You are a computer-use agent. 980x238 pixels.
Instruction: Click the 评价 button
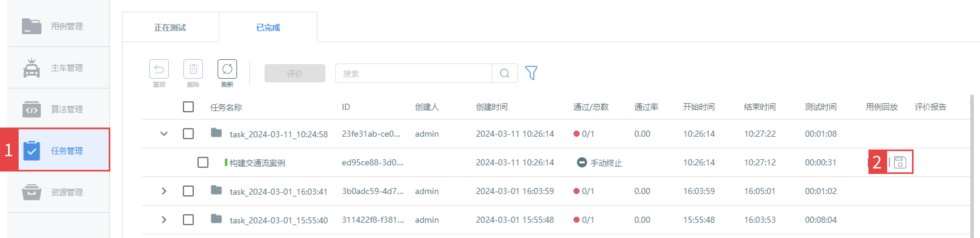[295, 74]
